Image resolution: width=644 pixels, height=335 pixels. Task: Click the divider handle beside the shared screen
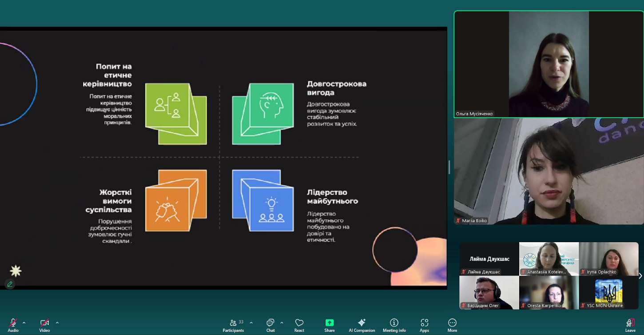pyautogui.click(x=449, y=167)
